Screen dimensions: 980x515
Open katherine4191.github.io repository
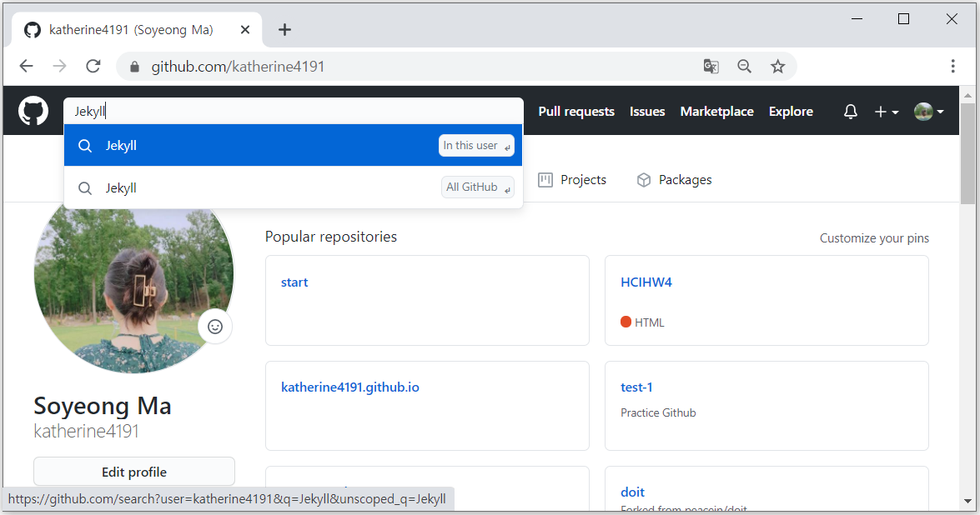click(x=350, y=387)
